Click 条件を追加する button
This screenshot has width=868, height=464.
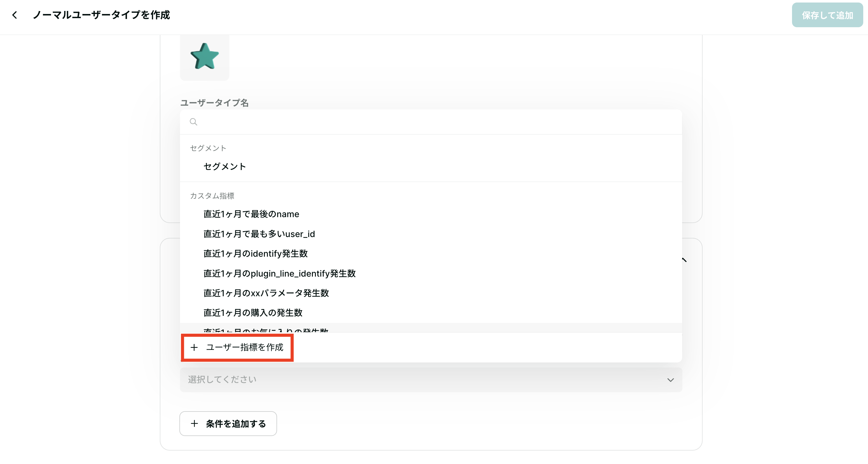228,424
